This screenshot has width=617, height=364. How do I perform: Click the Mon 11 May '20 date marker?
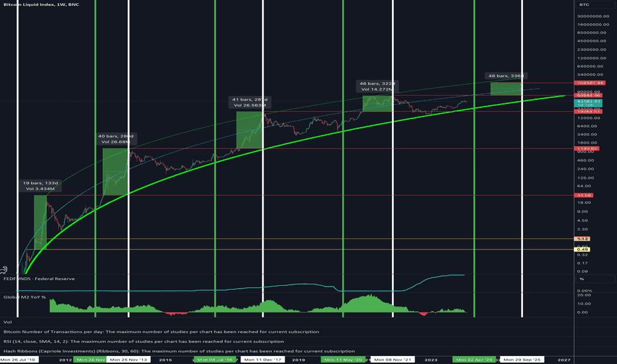[343, 359]
